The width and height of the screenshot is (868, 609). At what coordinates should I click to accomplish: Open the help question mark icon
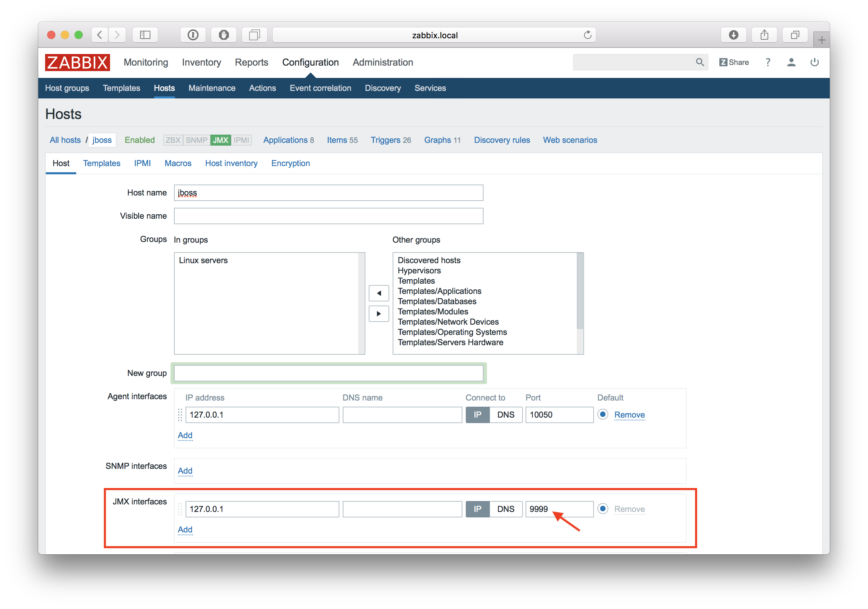click(x=768, y=63)
